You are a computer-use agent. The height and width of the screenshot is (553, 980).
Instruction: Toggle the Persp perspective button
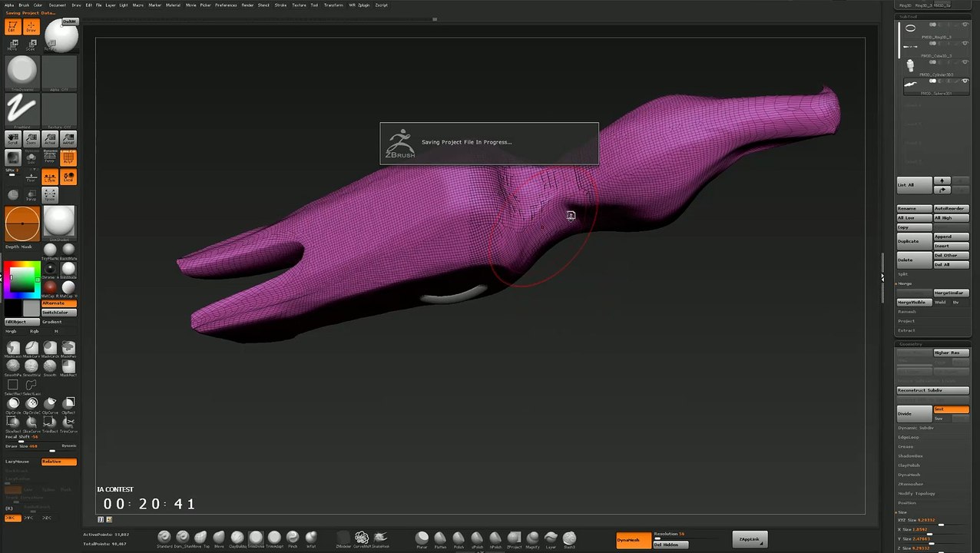51,157
